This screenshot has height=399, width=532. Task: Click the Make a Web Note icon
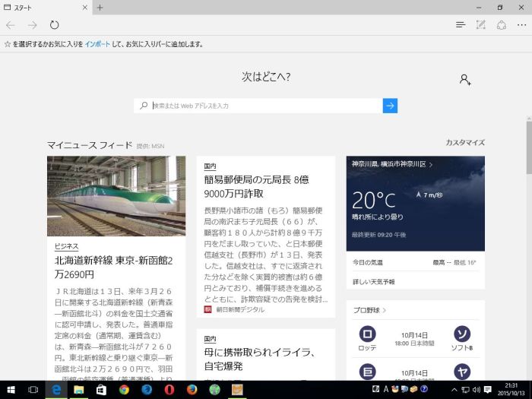[x=480, y=25]
